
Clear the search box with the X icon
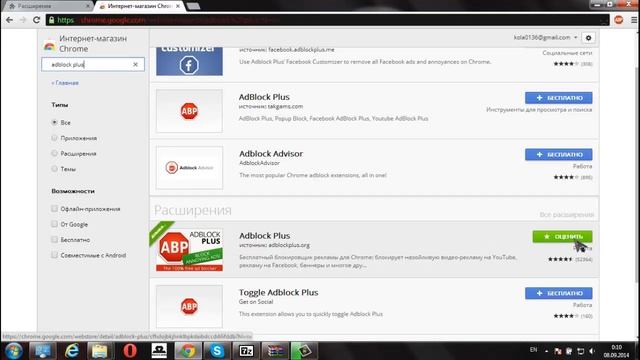click(x=136, y=64)
